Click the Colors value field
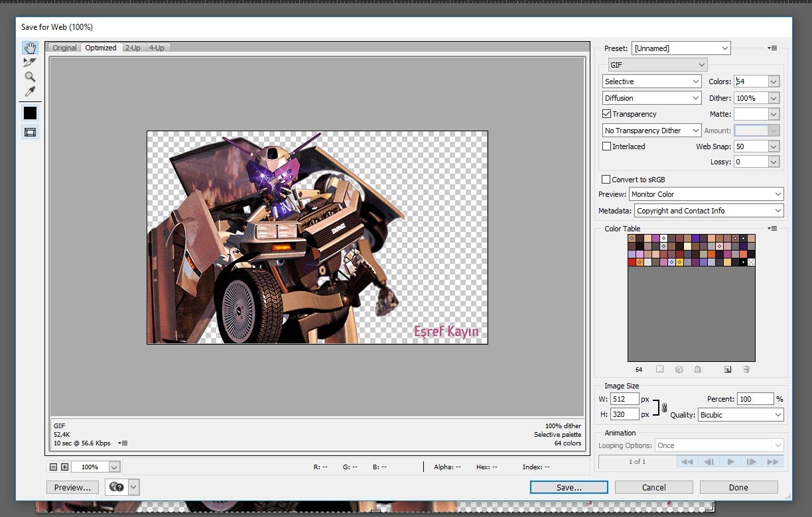812x517 pixels. [x=750, y=82]
